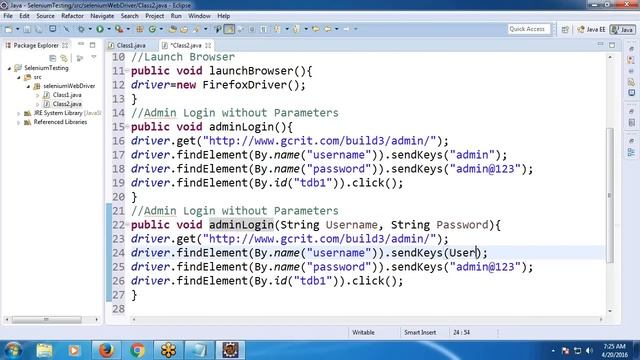This screenshot has height=360, width=640.
Task: Collapse the seleniumWebDriver package node
Action: [28, 86]
